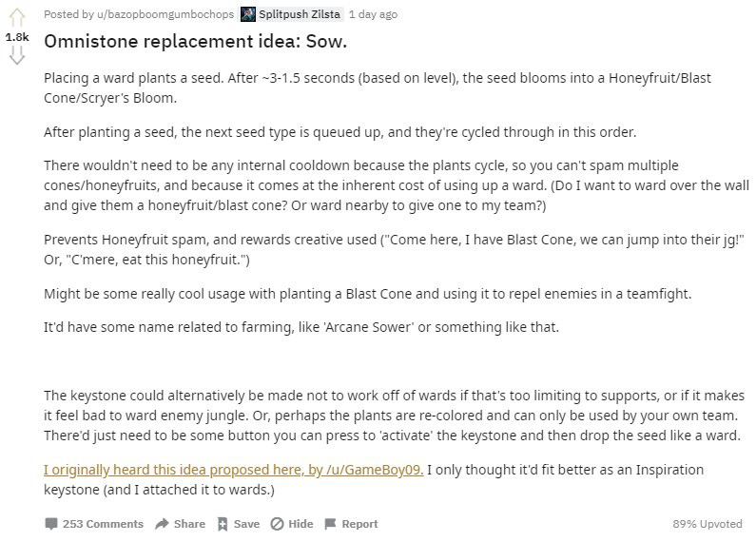This screenshot has height=542, width=756.
Task: Downvote the post with the down arrow
Action: [17, 55]
